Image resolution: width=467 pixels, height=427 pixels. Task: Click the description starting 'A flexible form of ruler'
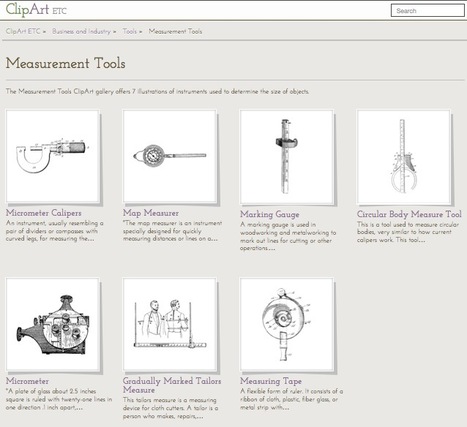(x=292, y=399)
